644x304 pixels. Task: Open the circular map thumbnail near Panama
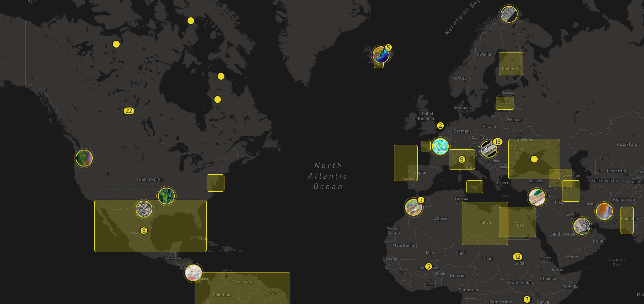point(193,273)
